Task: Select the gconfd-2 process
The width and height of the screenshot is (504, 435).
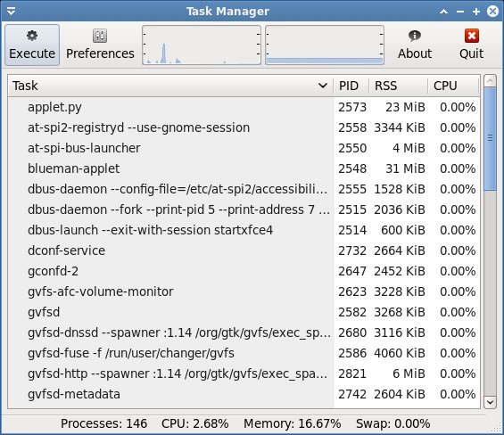Action: pos(244,272)
